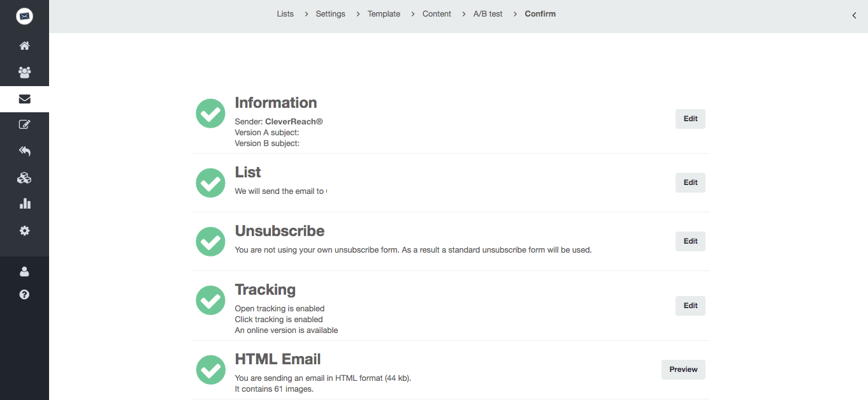Click 'It contains 61 images.' line
The height and width of the screenshot is (400, 868).
coord(274,389)
